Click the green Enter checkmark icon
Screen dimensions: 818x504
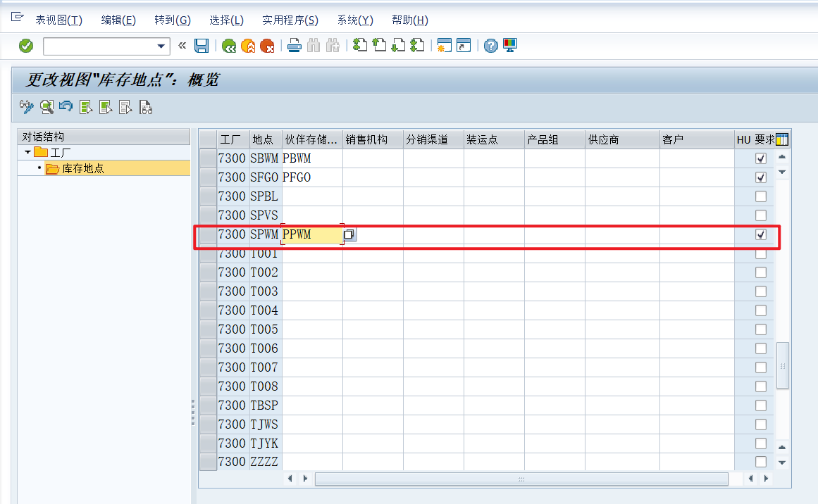[x=26, y=46]
